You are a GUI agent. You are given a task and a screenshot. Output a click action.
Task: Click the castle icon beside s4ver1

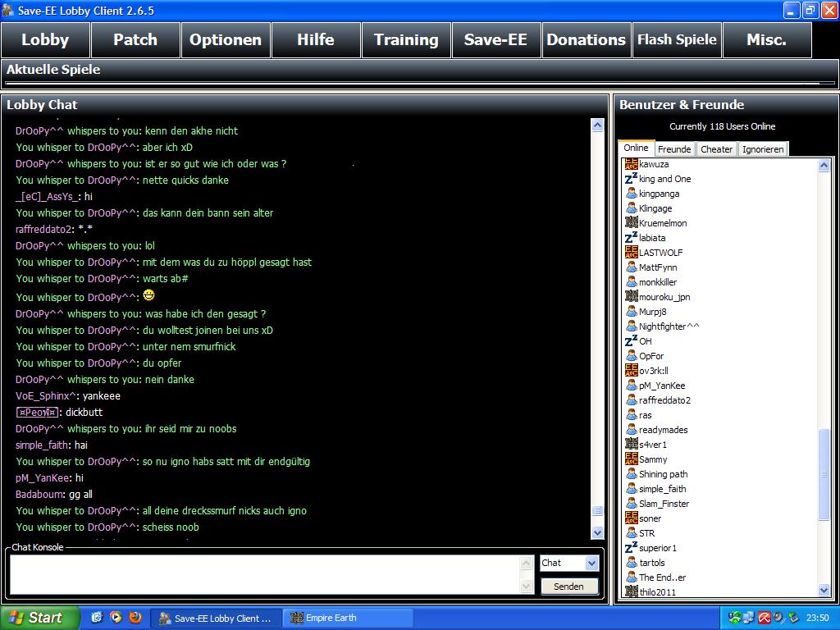point(631,445)
